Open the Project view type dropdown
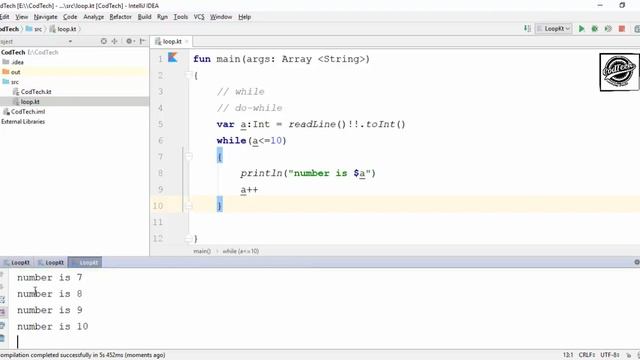This screenshot has height=360, width=640. click(x=70, y=41)
